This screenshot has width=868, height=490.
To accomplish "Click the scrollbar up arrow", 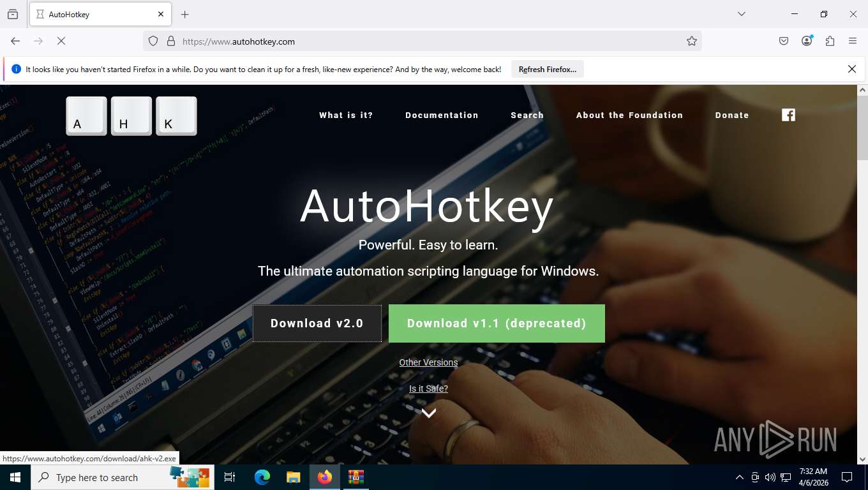I will (862, 90).
